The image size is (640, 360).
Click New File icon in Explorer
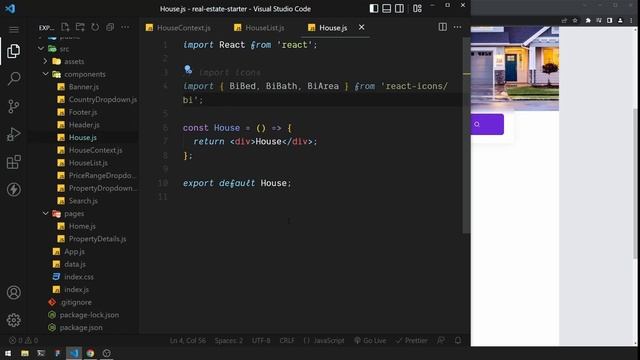(65, 27)
